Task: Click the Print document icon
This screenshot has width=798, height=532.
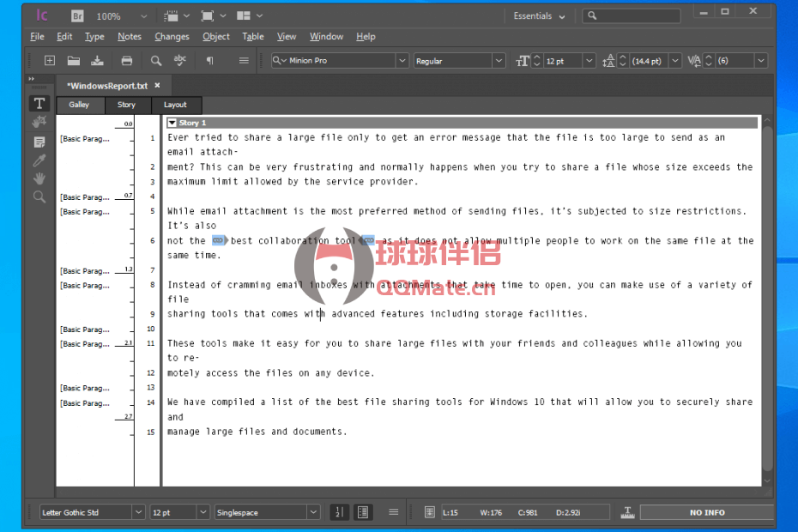Action: point(127,61)
